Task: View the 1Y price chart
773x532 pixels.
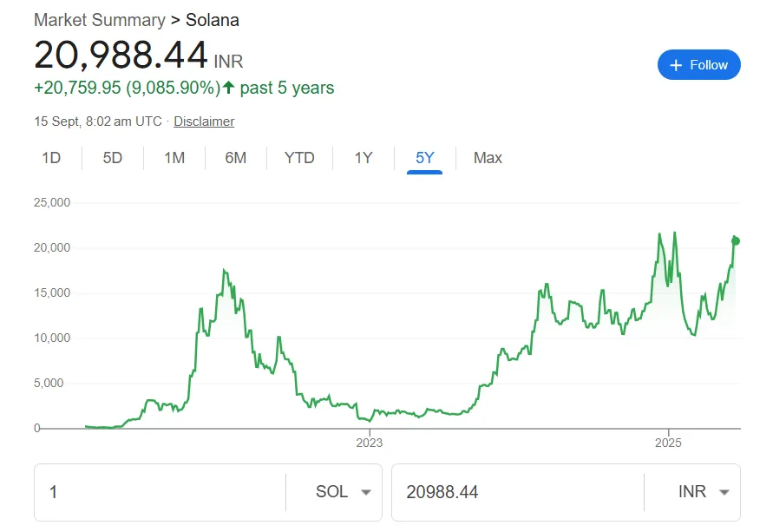Action: 362,158
